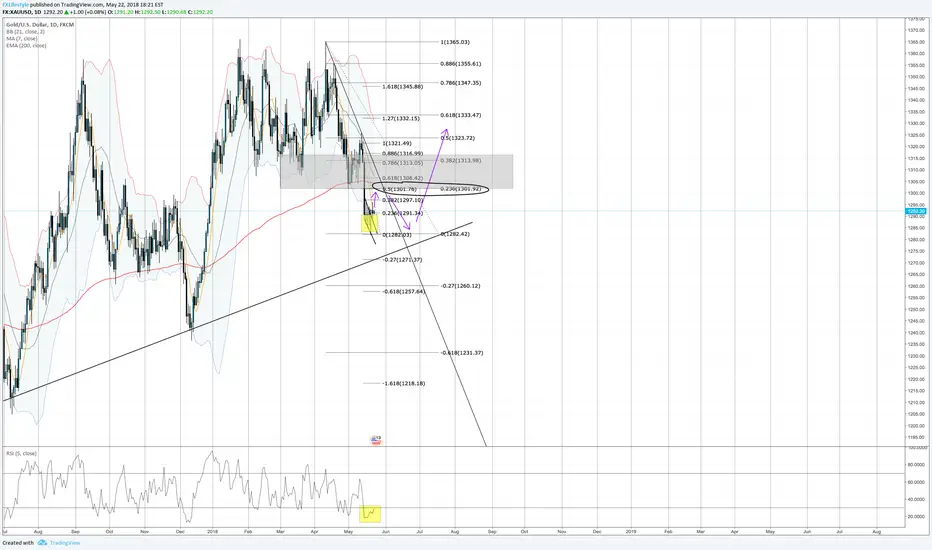Click the Fibonacci label 0(1282.42)

455,234
